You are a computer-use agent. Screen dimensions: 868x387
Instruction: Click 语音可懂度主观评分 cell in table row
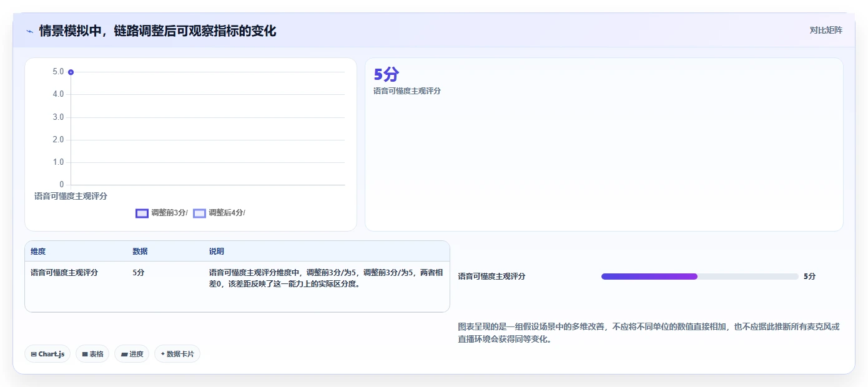tap(64, 273)
